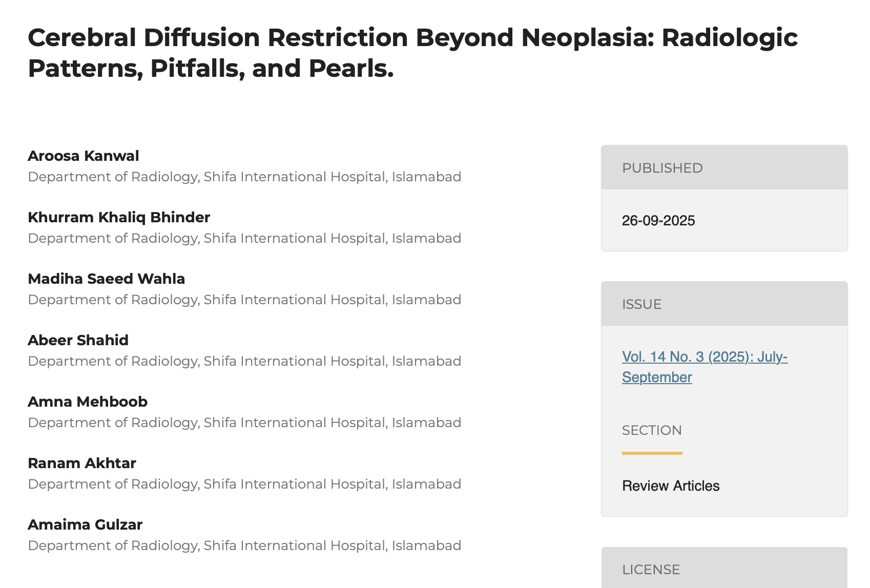The height and width of the screenshot is (588, 870).
Task: Click author name Abeer Shahid
Action: point(78,340)
